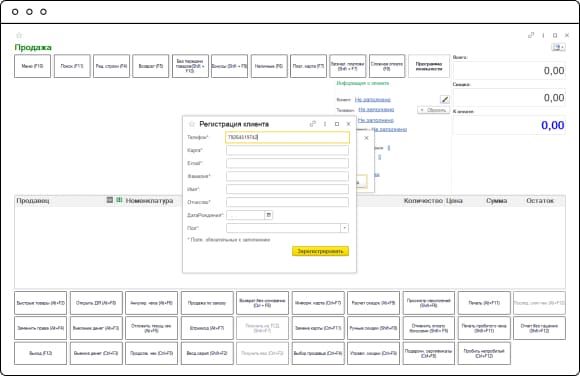
Task: Click Штрихкод (Alt+F7) button
Action: point(207,328)
